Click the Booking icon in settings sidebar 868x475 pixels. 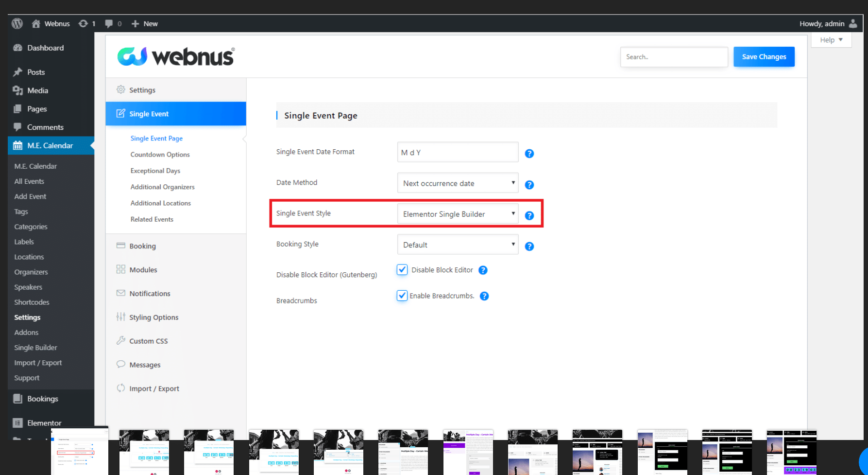[x=120, y=246]
